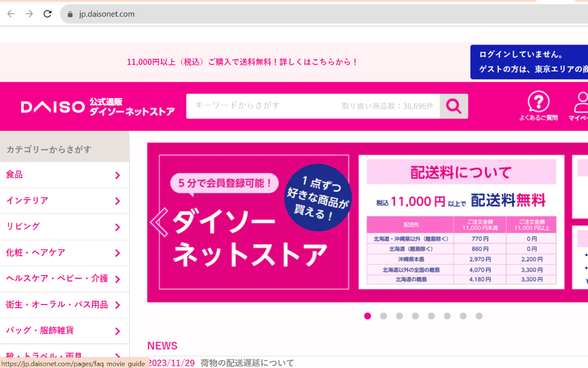
Task: Expand the バッグ・服飾雑貨 chevron
Action: (x=118, y=331)
